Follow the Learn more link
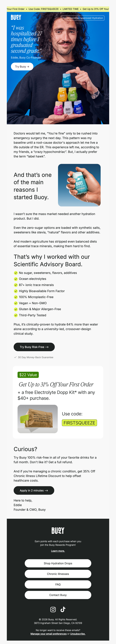116x644 pixels. (58, 551)
